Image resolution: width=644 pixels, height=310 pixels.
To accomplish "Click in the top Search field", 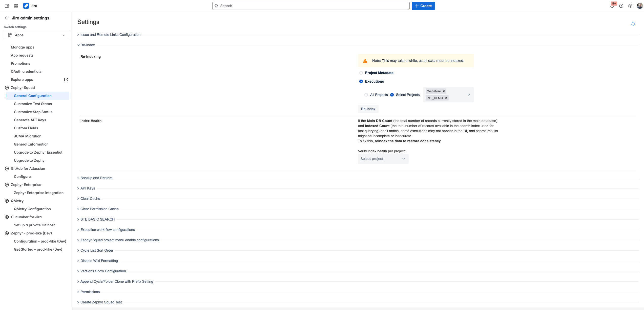I will (x=311, y=6).
